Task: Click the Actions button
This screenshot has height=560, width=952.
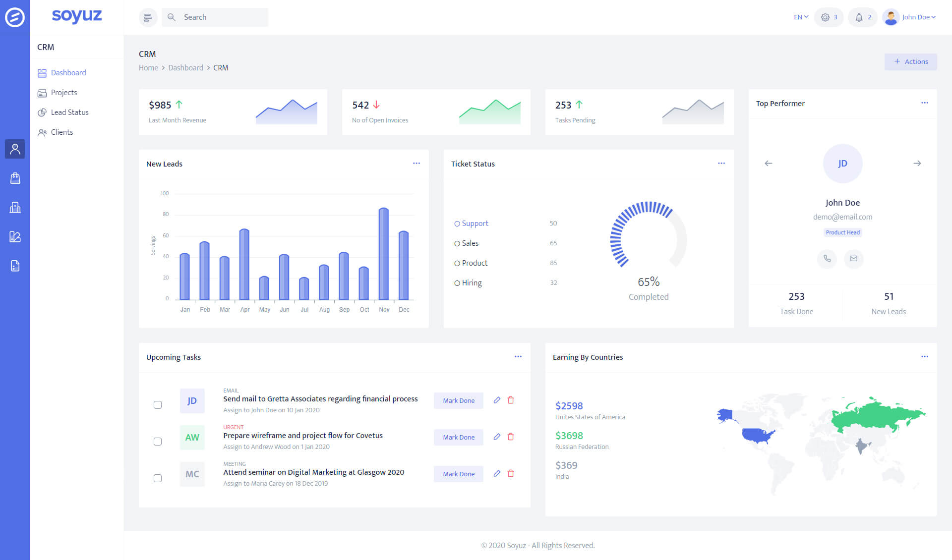Action: point(910,61)
